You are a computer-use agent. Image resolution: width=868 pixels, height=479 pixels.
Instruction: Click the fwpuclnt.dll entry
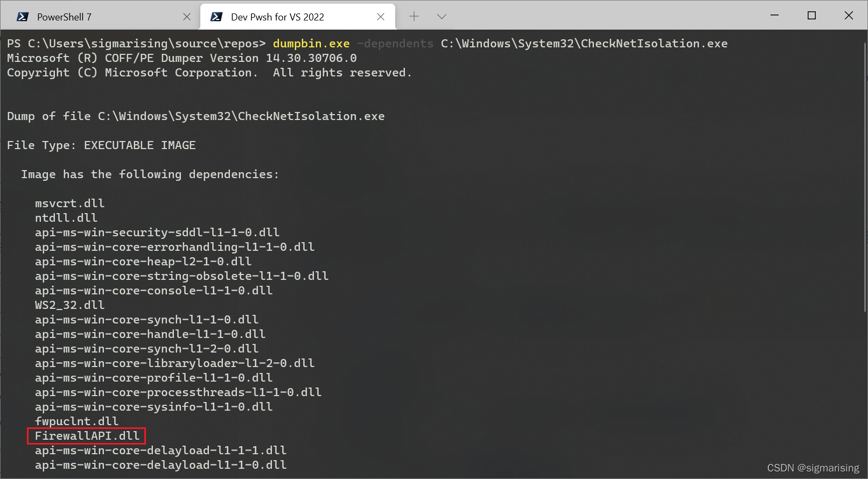point(77,421)
